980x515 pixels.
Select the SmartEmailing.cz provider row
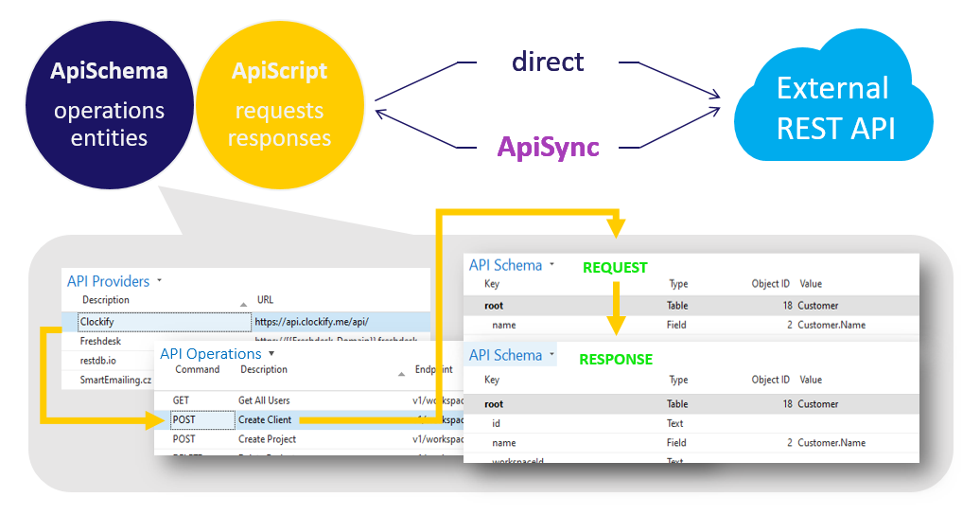[115, 380]
